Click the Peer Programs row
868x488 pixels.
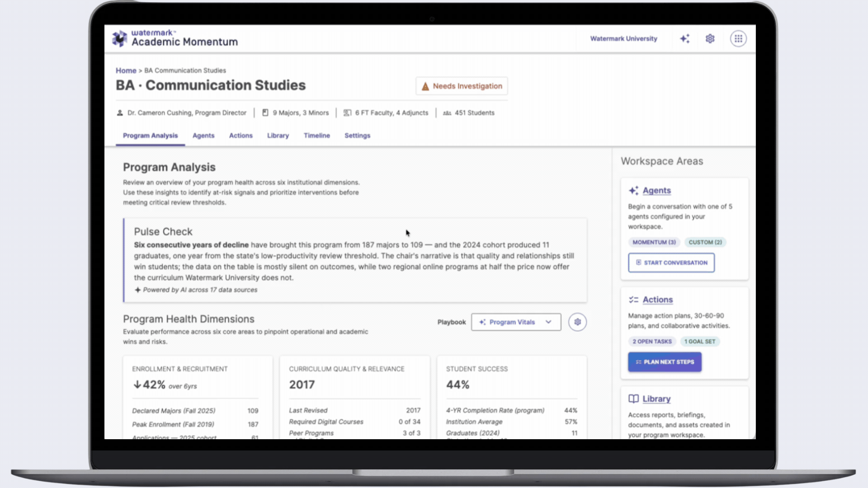pos(354,433)
